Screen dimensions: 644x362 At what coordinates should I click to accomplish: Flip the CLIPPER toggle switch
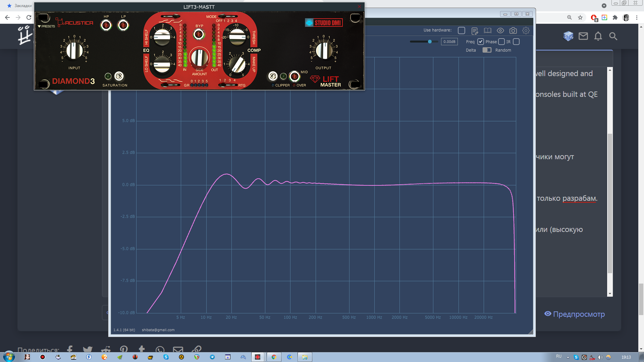[x=273, y=76]
